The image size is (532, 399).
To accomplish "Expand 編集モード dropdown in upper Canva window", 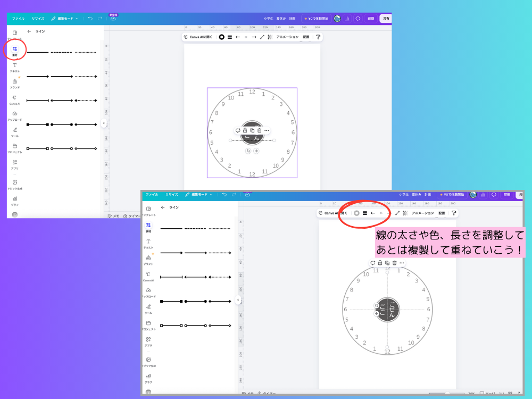I will 65,19.
